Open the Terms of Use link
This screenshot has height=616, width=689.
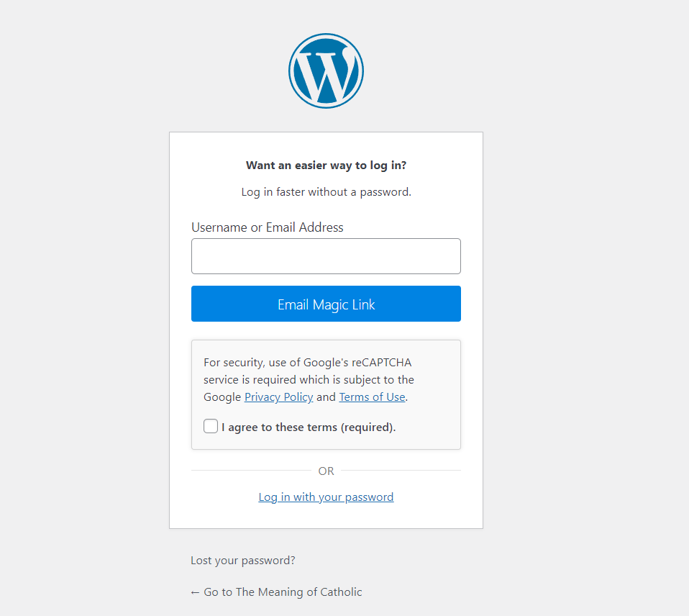[x=372, y=397]
